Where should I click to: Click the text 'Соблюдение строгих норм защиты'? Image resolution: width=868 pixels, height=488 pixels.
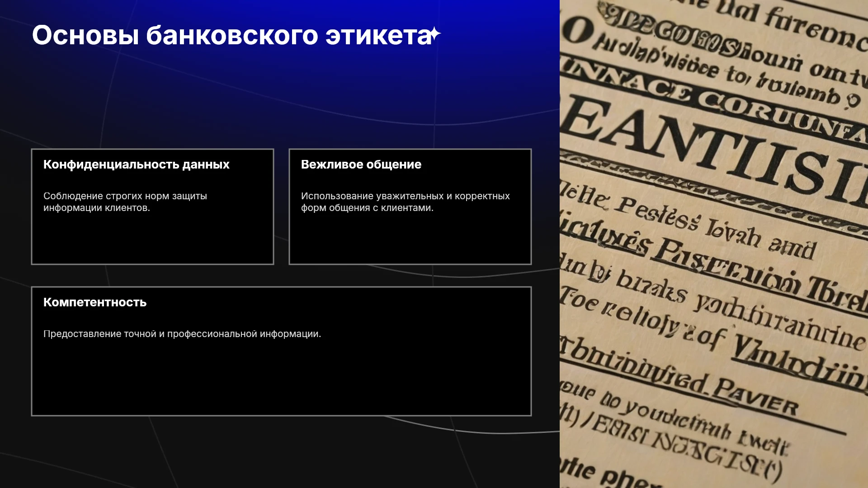[125, 196]
